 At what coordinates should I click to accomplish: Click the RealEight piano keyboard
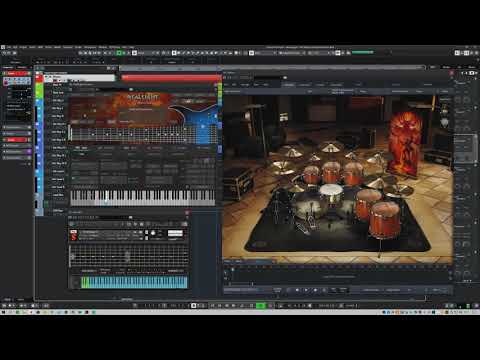(143, 197)
